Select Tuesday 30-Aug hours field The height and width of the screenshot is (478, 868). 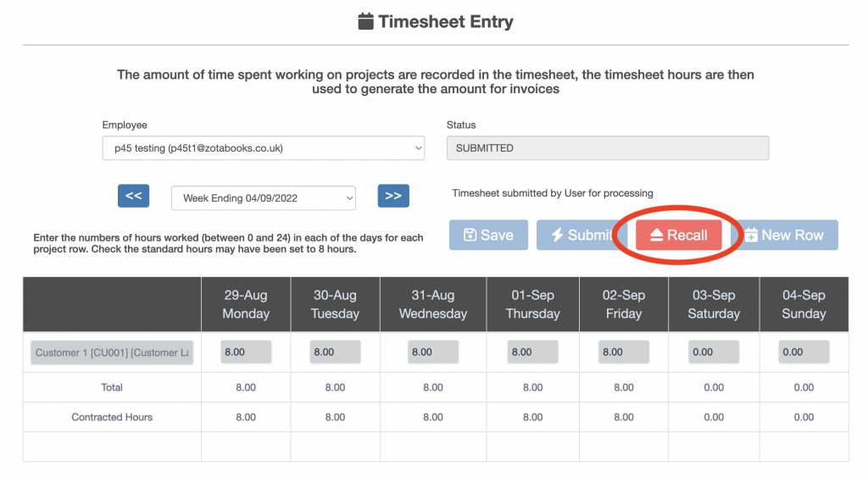[x=335, y=352]
